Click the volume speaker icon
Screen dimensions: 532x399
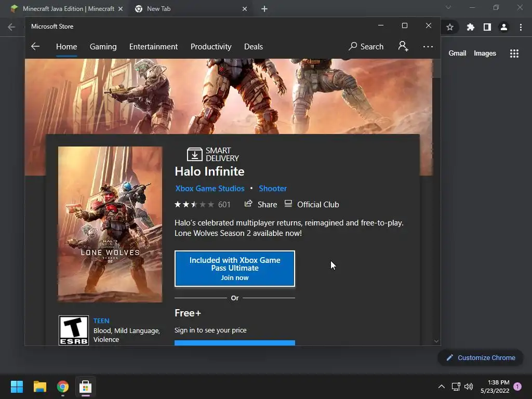[x=469, y=387]
